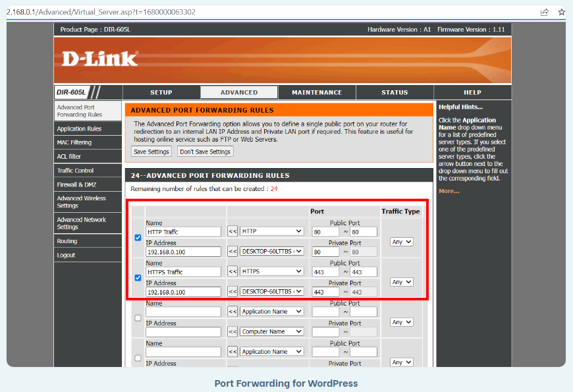
Task: Open Advanced Network Settings in sidebar
Action: [x=88, y=223]
